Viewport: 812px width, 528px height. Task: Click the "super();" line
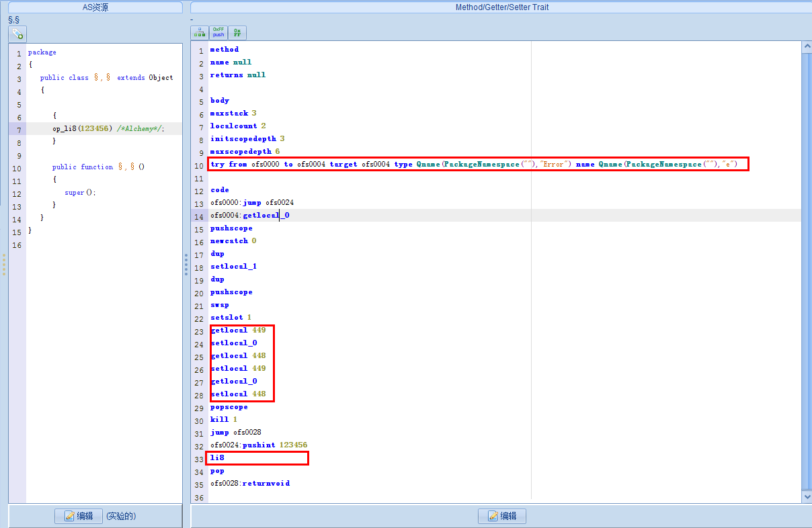pos(80,193)
